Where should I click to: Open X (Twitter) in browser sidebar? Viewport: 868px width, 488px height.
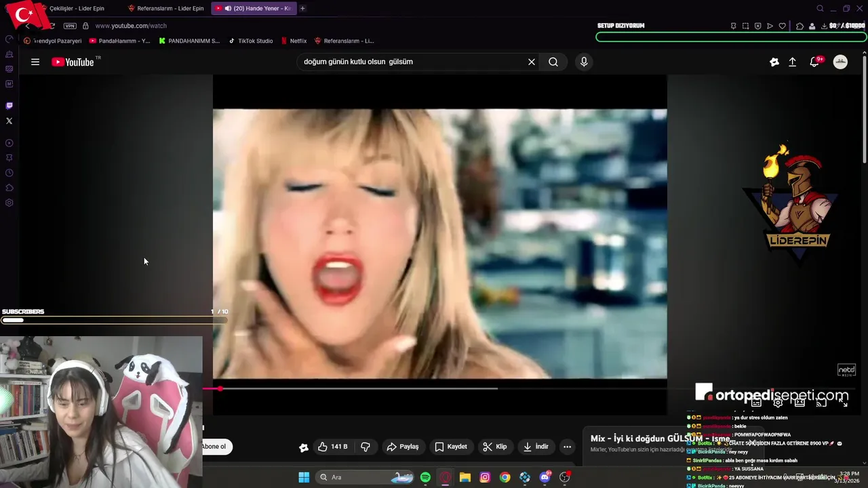9,121
